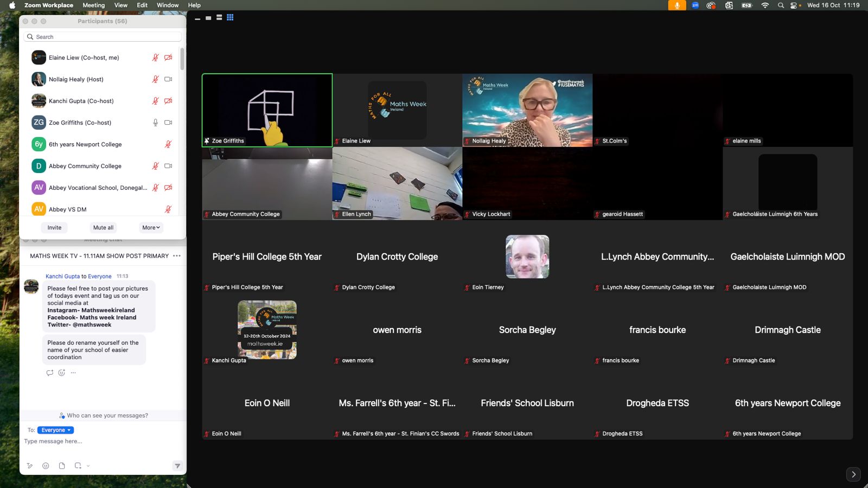The height and width of the screenshot is (488, 868).
Task: Click 6th years Newport College muted mic icon
Action: click(x=168, y=144)
